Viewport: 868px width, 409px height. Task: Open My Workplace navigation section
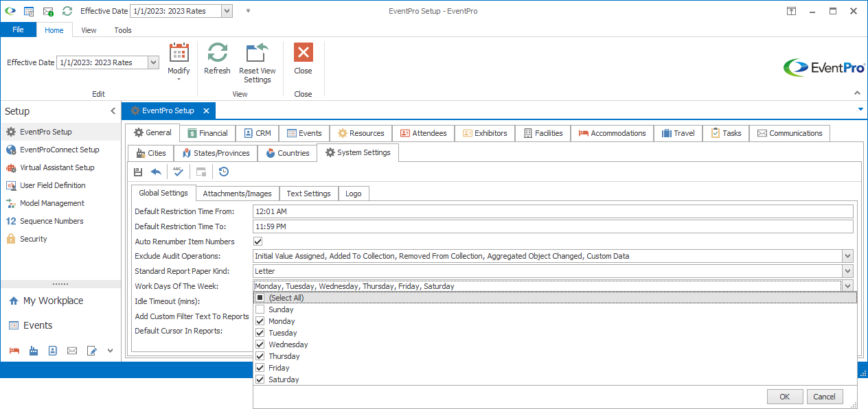60,301
